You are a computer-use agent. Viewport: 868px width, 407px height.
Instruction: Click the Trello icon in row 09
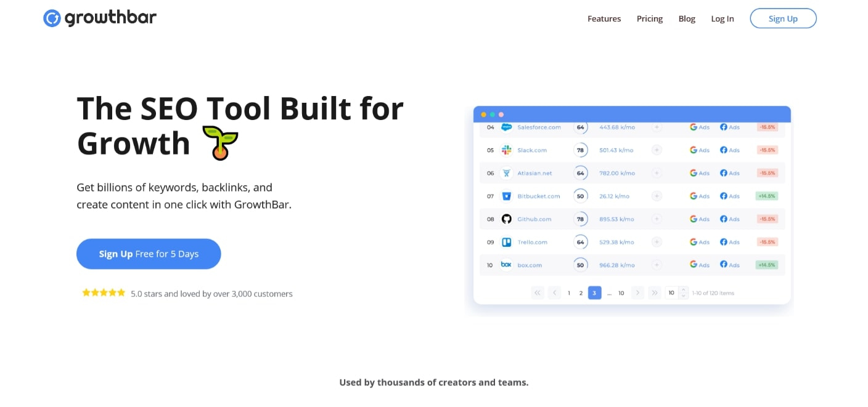506,242
